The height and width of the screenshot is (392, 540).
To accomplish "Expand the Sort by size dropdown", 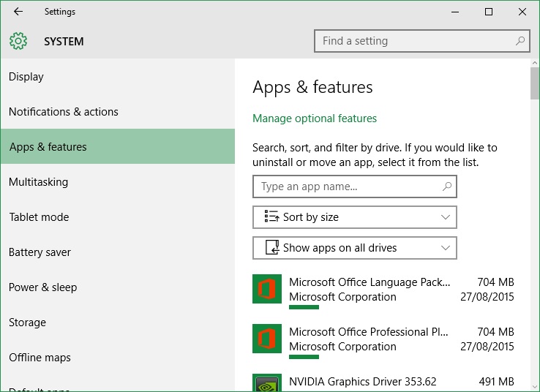I will pos(355,217).
